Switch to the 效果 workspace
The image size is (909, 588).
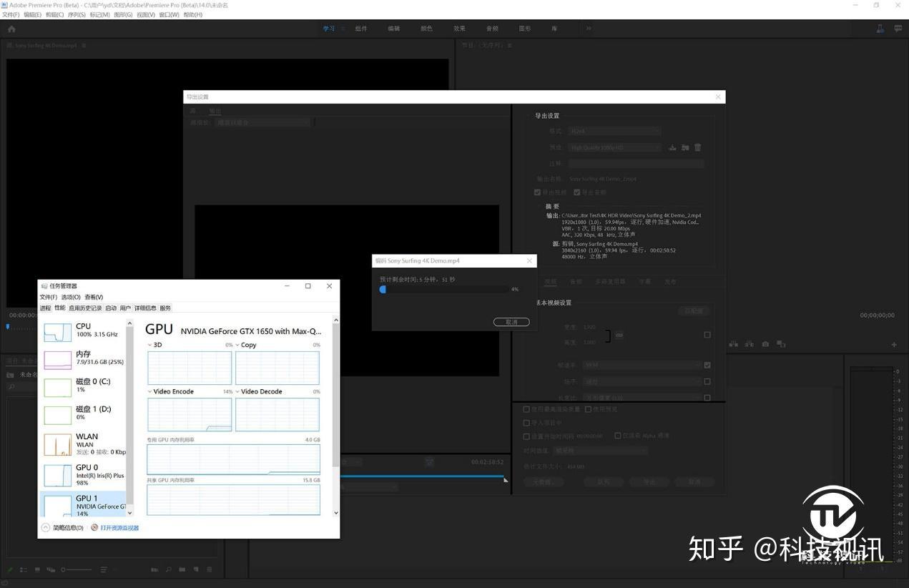[459, 29]
